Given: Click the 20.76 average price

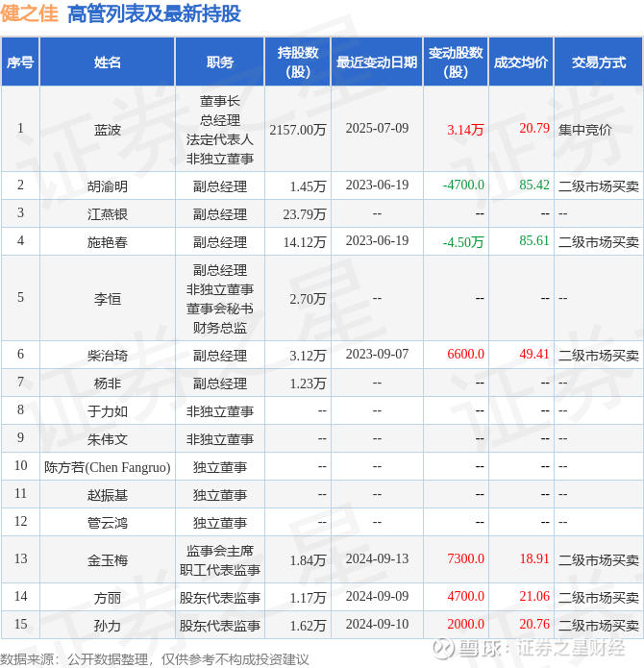Looking at the screenshot, I should pyautogui.click(x=534, y=624).
